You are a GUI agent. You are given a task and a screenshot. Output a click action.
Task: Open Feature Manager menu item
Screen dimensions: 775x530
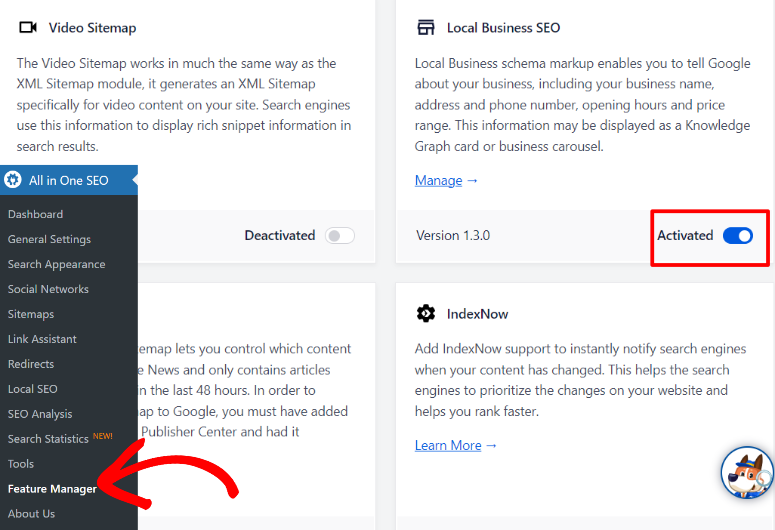point(52,489)
